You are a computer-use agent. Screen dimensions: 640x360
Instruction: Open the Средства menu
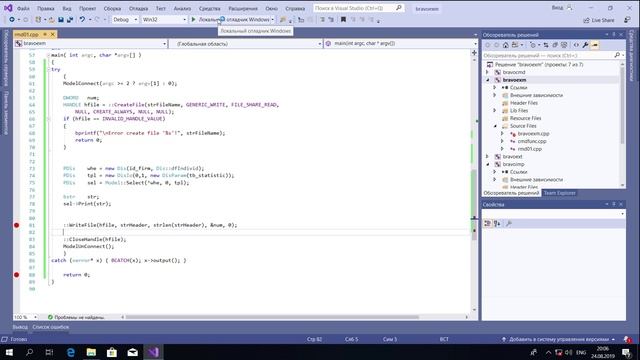click(209, 8)
